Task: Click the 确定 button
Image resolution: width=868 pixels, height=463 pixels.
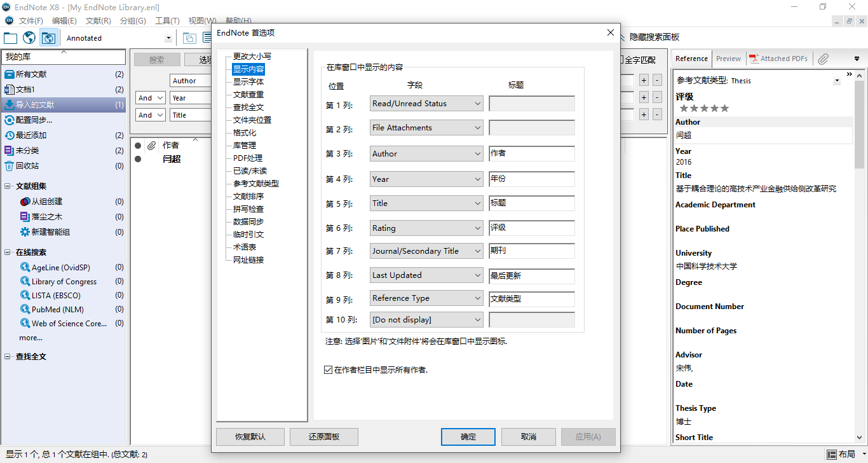Action: pyautogui.click(x=468, y=437)
